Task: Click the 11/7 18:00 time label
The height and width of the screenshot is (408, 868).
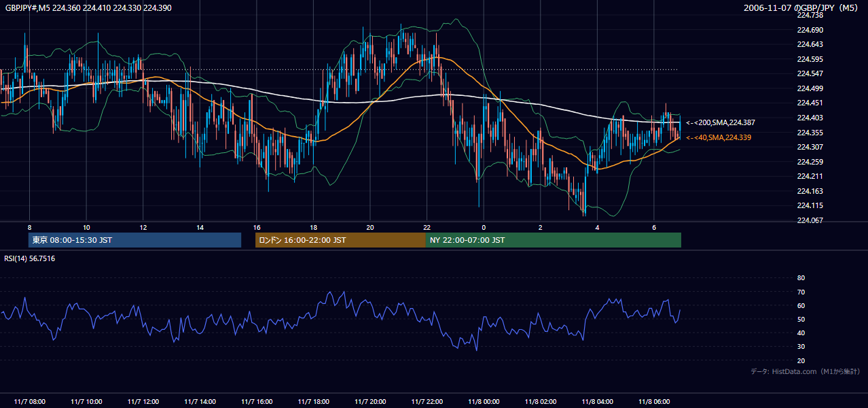Action: point(313,402)
